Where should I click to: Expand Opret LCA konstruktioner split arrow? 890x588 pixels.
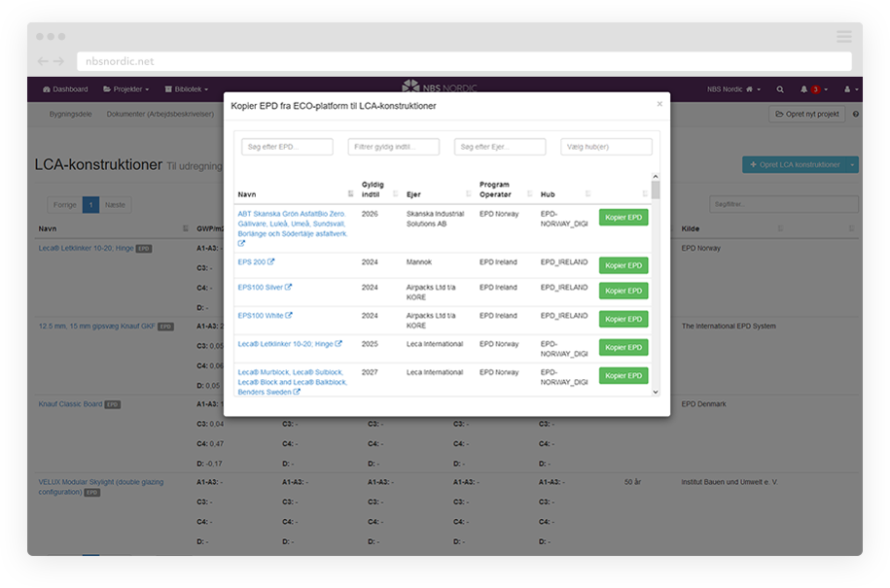(x=852, y=164)
